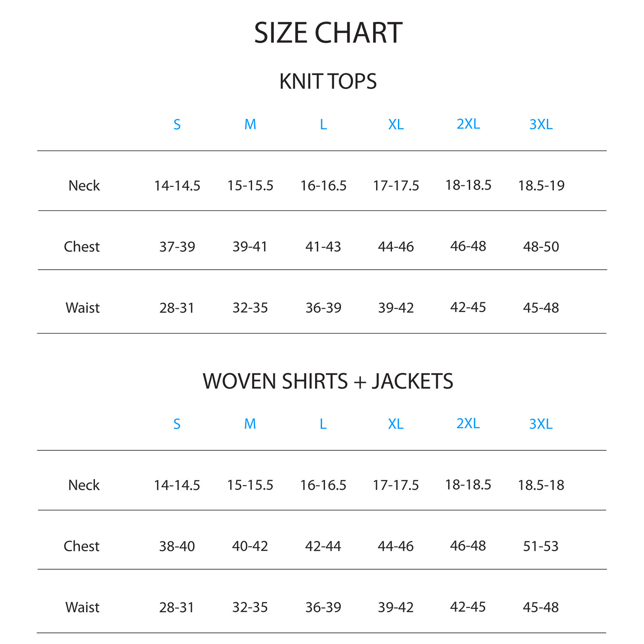Select the 40-42 chest cell

coord(250,546)
